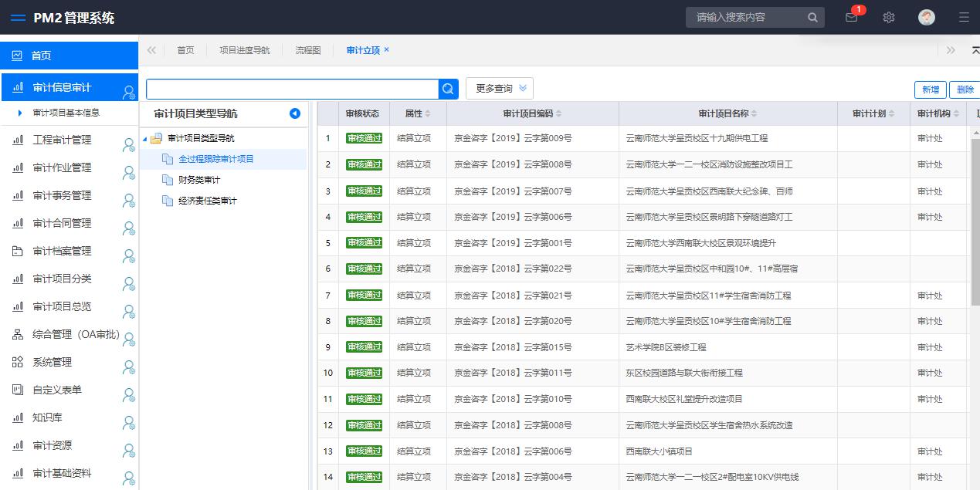Click the 删除 button
This screenshot has height=490, width=980.
pos(965,90)
